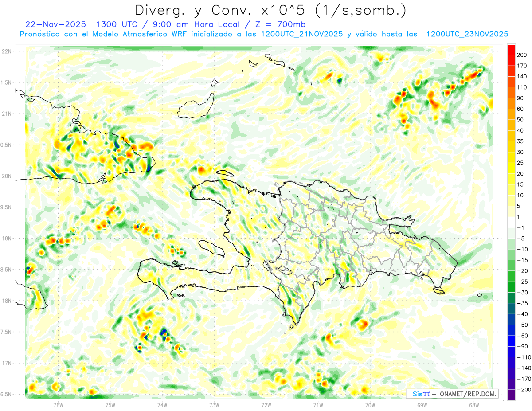Screen dimensions: 532x411
Task: Click the 71W longitude label
Action: (x=318, y=405)
